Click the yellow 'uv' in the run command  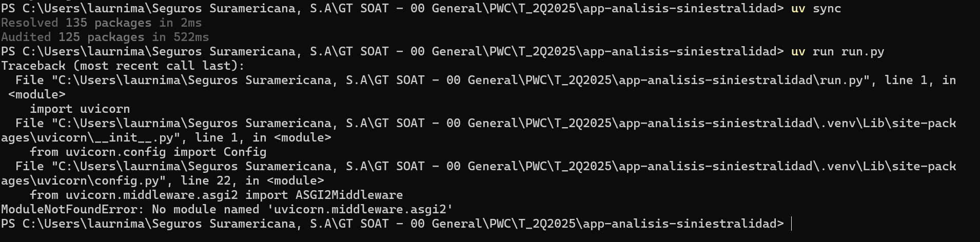coord(798,51)
